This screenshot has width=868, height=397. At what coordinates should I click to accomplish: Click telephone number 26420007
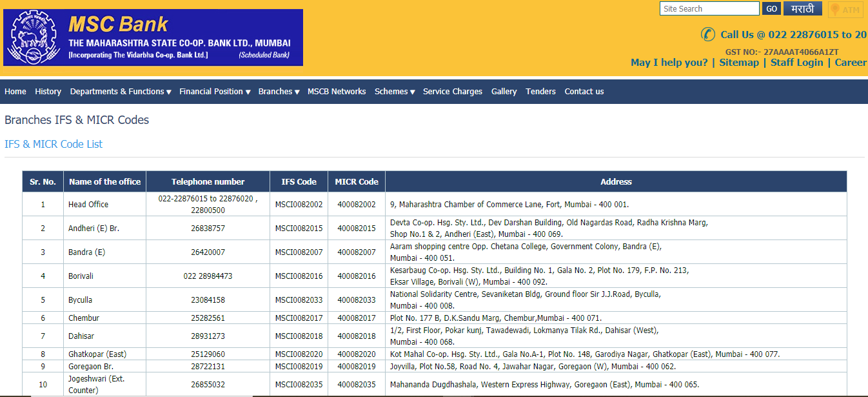tap(208, 252)
